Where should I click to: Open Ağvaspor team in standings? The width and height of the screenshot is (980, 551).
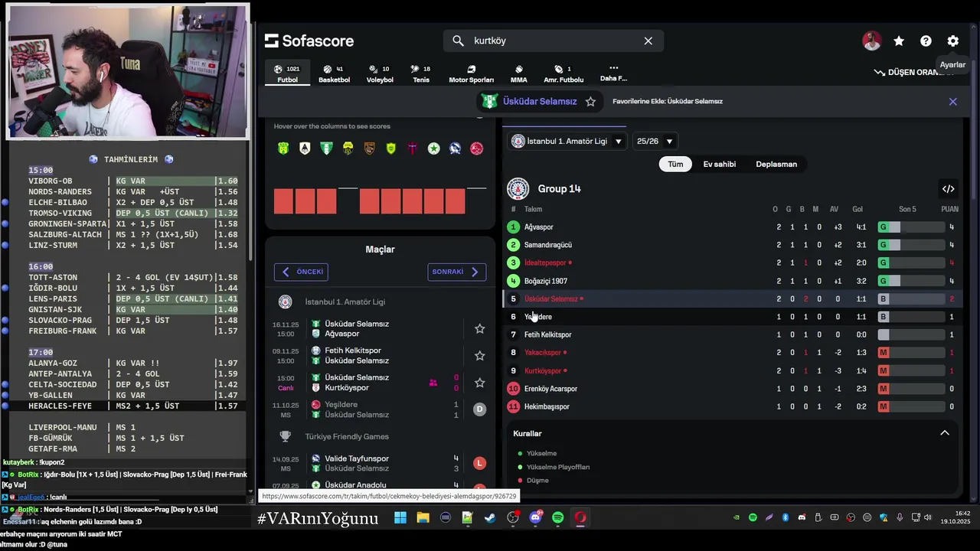tap(538, 227)
